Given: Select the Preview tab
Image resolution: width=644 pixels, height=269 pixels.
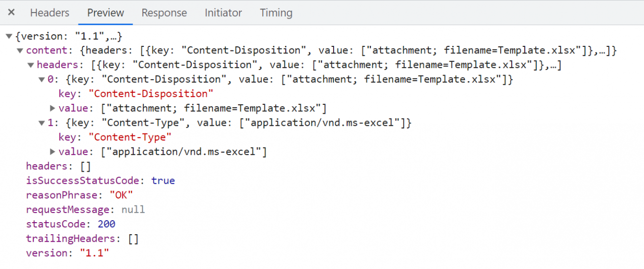Looking at the screenshot, I should [106, 13].
